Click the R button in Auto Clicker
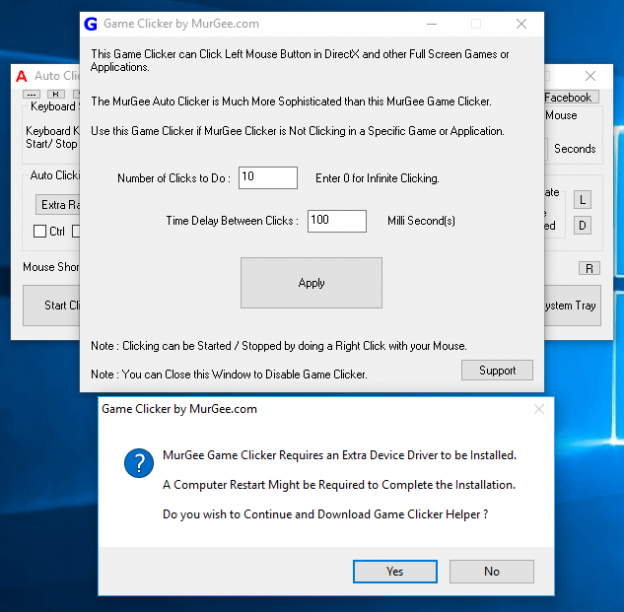Viewport: 624px width, 612px height. pos(589,269)
